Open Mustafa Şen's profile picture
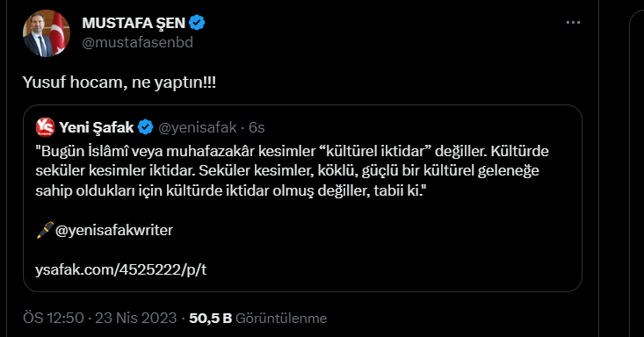644x337 pixels. point(46,33)
